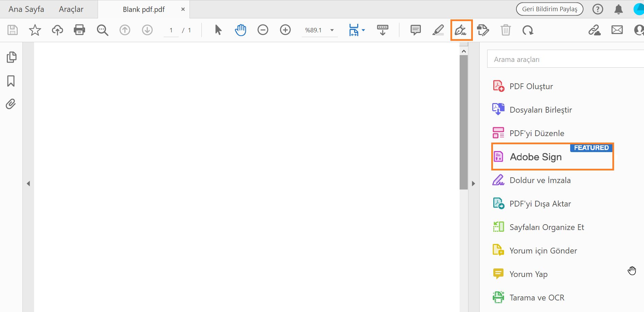The height and width of the screenshot is (312, 644).
Task: Open the bookmarks panel
Action: pyautogui.click(x=11, y=81)
